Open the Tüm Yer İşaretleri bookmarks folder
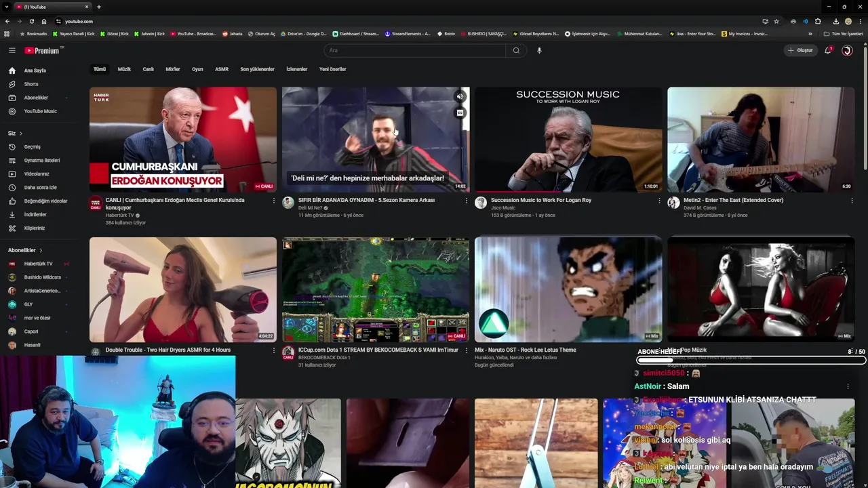Screen dimensions: 868x488 point(844,34)
